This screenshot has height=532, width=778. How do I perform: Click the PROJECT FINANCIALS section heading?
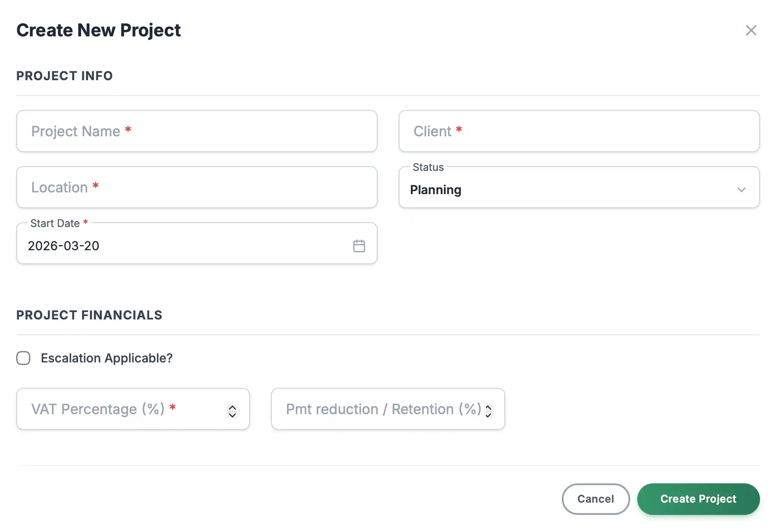click(x=89, y=315)
